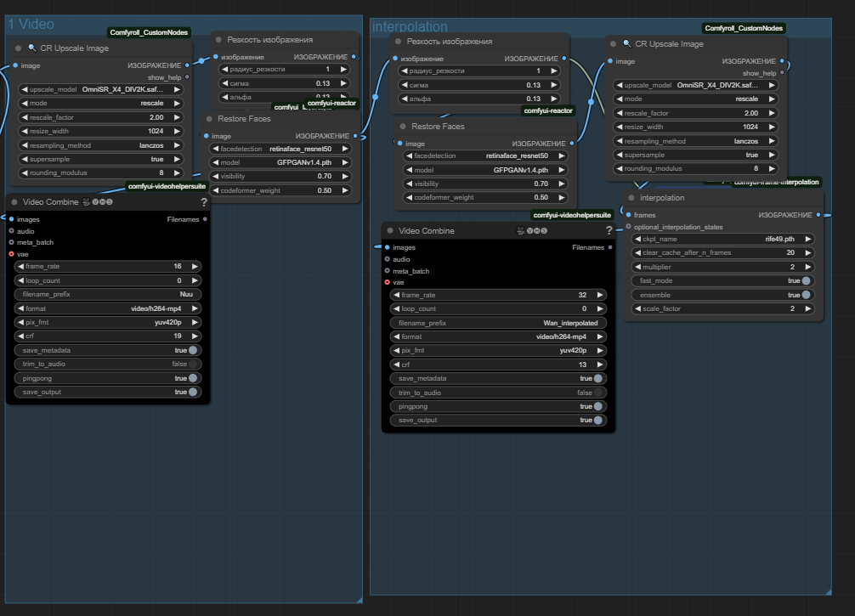Collapse Restore Faces node in 1 Video group
This screenshot has height=616, width=855.
click(209, 118)
